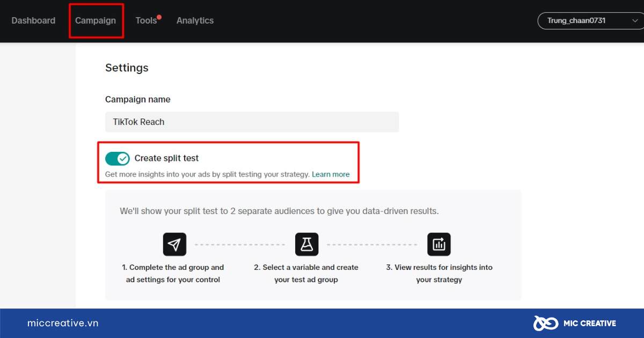
Task: Select the Settings heading text
Action: pos(127,68)
